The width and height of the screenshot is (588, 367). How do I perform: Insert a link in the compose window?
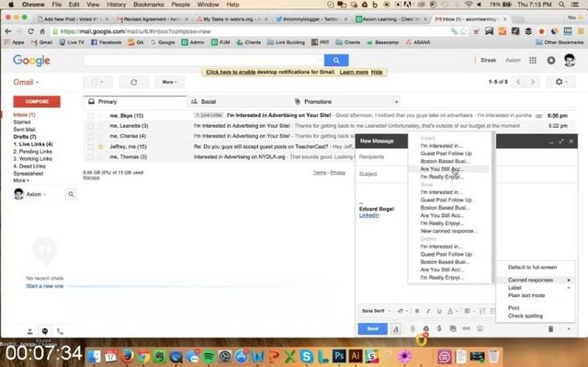[x=466, y=328]
